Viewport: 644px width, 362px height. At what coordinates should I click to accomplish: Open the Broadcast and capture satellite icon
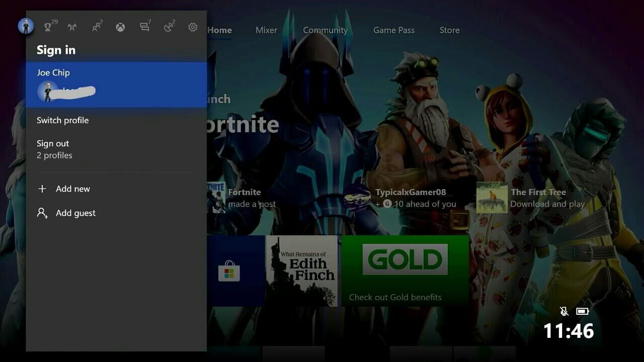(170, 27)
